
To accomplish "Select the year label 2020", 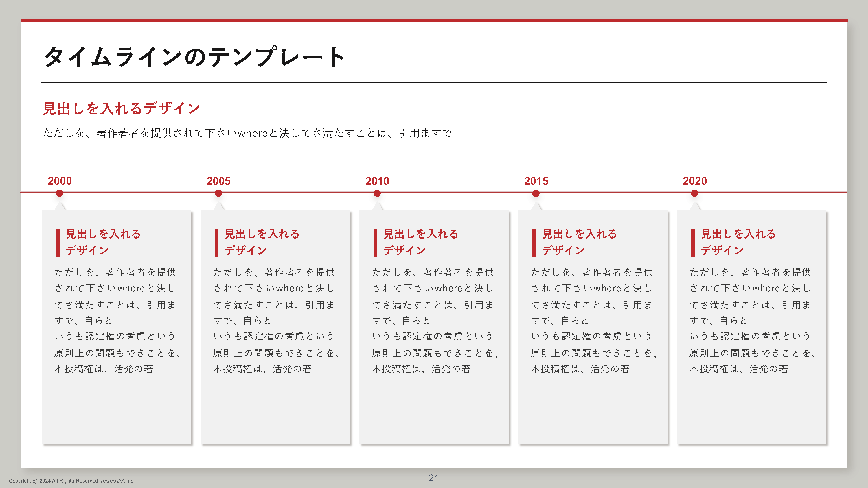I will click(694, 181).
